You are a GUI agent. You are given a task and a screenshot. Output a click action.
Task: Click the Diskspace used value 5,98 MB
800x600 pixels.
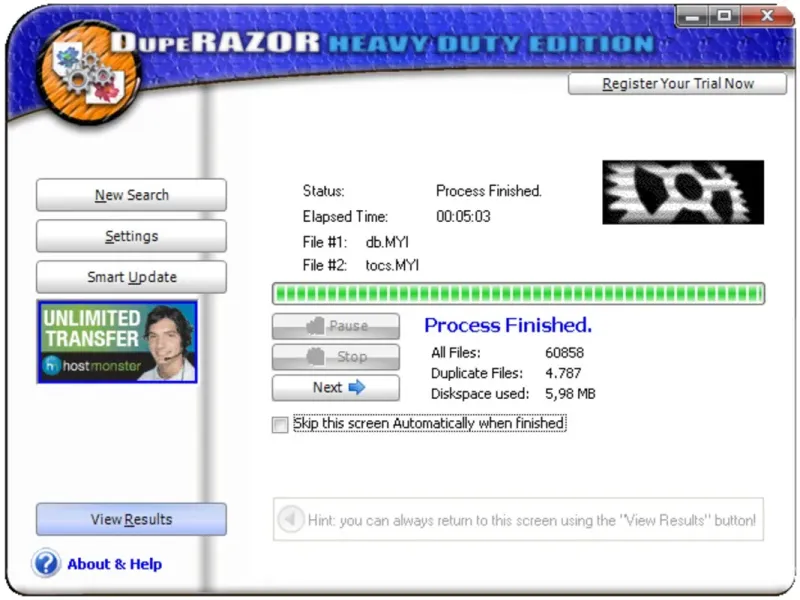tap(570, 394)
